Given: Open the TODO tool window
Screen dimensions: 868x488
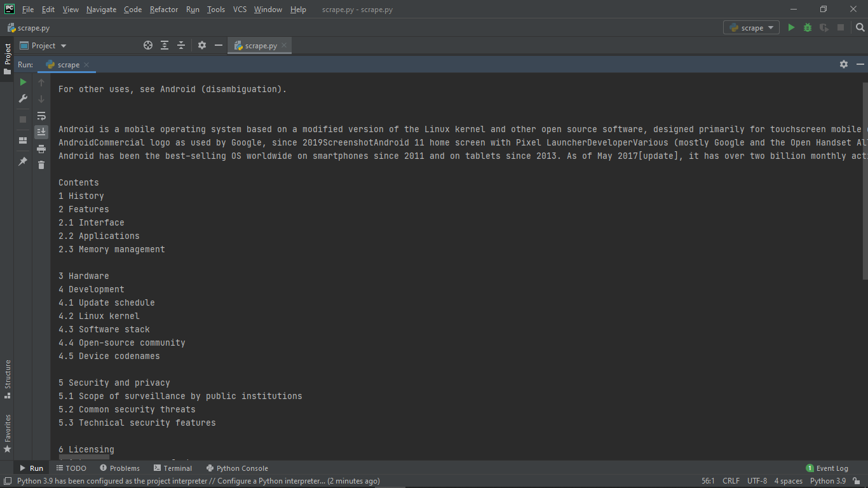Looking at the screenshot, I should pyautogui.click(x=71, y=468).
